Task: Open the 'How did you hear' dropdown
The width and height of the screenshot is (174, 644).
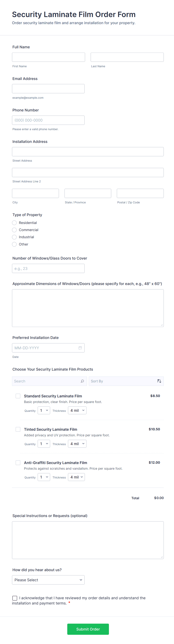Action: pyautogui.click(x=48, y=580)
